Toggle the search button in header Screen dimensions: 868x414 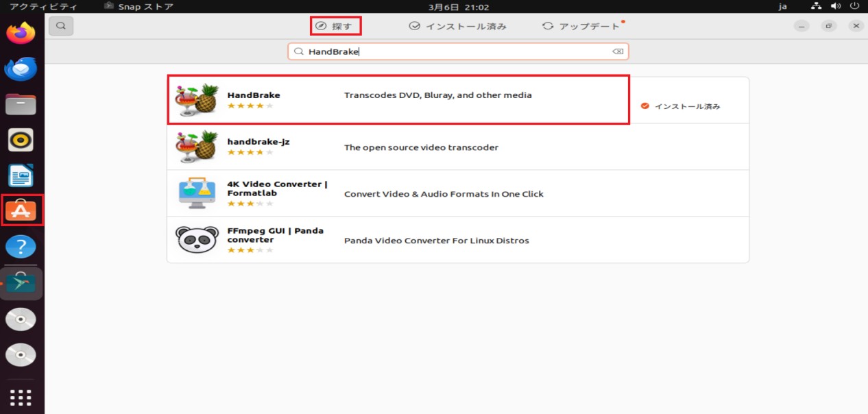(x=61, y=26)
